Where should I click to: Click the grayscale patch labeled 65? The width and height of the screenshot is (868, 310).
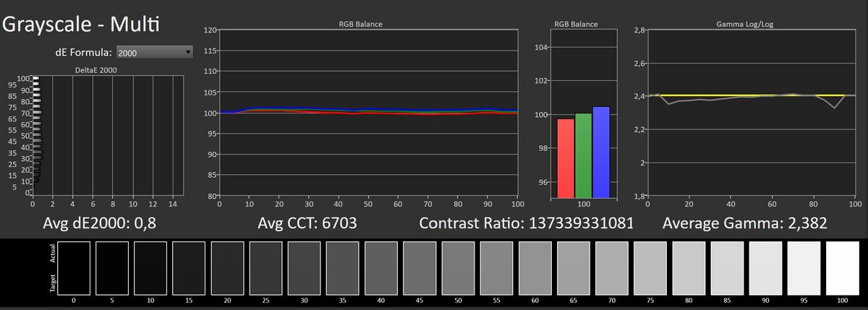(x=574, y=267)
